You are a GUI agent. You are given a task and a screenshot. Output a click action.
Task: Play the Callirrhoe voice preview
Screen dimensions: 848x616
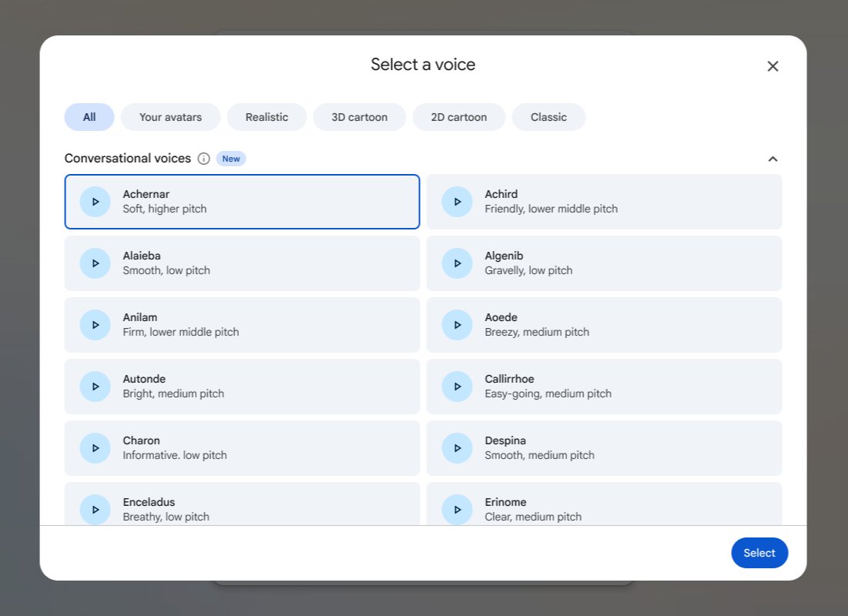(x=457, y=387)
